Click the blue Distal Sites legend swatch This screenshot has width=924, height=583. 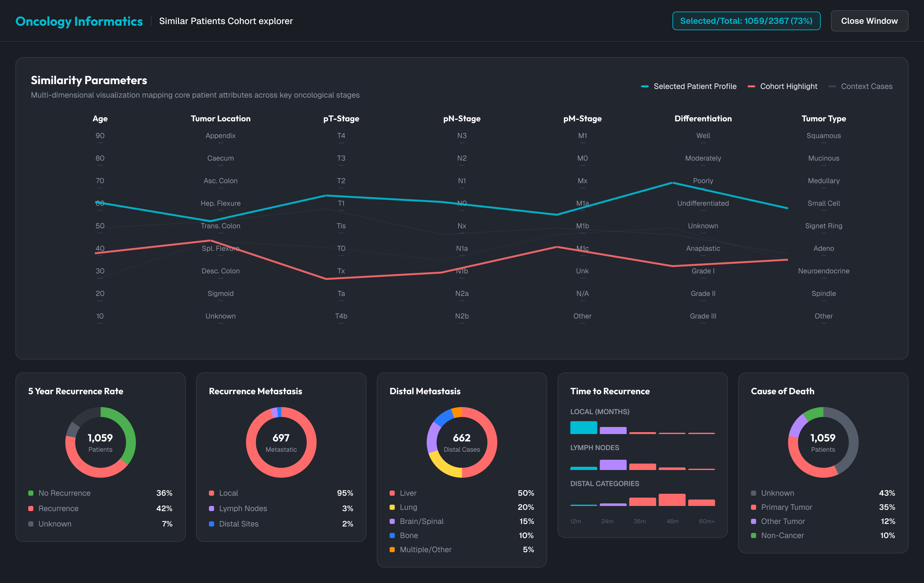pos(211,524)
